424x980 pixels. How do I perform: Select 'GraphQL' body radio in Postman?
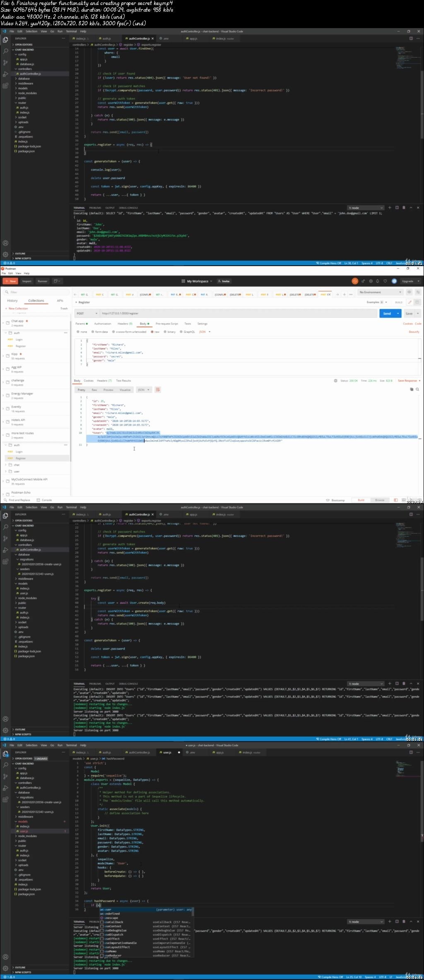tap(181, 332)
